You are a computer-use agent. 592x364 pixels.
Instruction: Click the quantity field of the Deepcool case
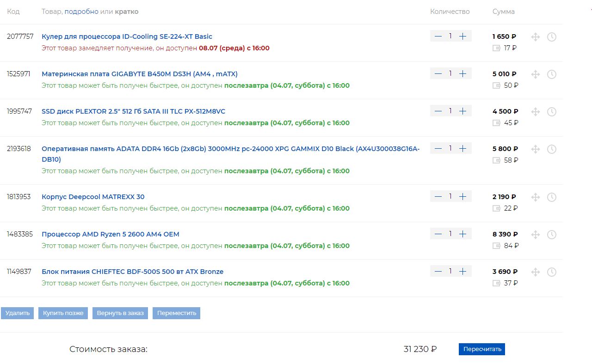click(x=450, y=196)
